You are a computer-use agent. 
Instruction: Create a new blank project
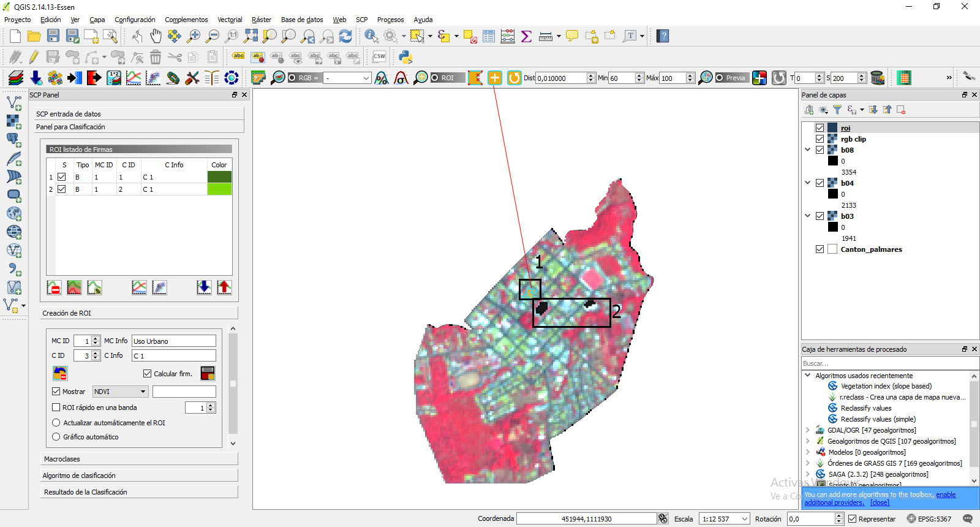coord(15,36)
